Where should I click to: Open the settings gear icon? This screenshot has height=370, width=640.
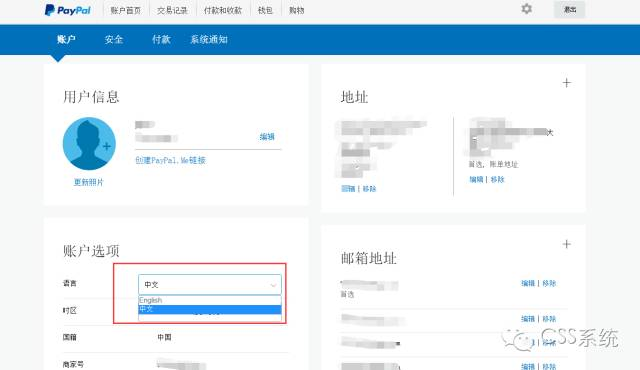tap(527, 9)
